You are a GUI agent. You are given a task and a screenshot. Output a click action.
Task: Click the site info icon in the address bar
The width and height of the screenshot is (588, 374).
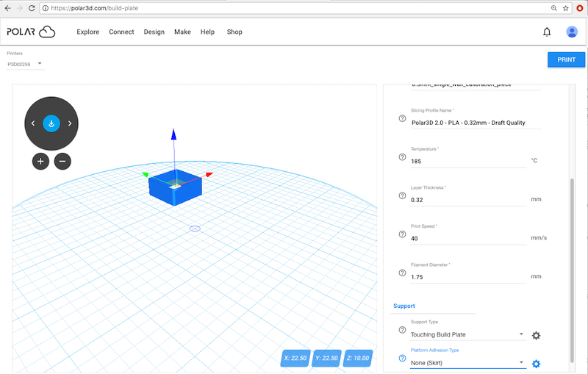46,8
